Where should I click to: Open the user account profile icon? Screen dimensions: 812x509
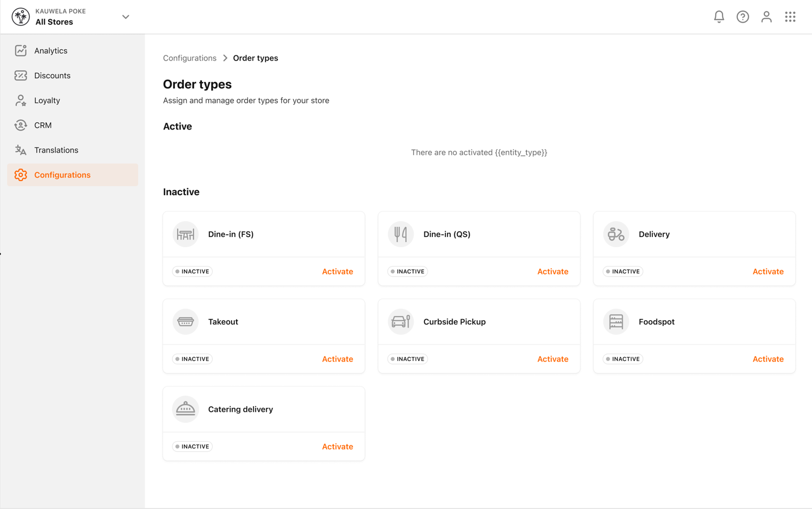[766, 17]
